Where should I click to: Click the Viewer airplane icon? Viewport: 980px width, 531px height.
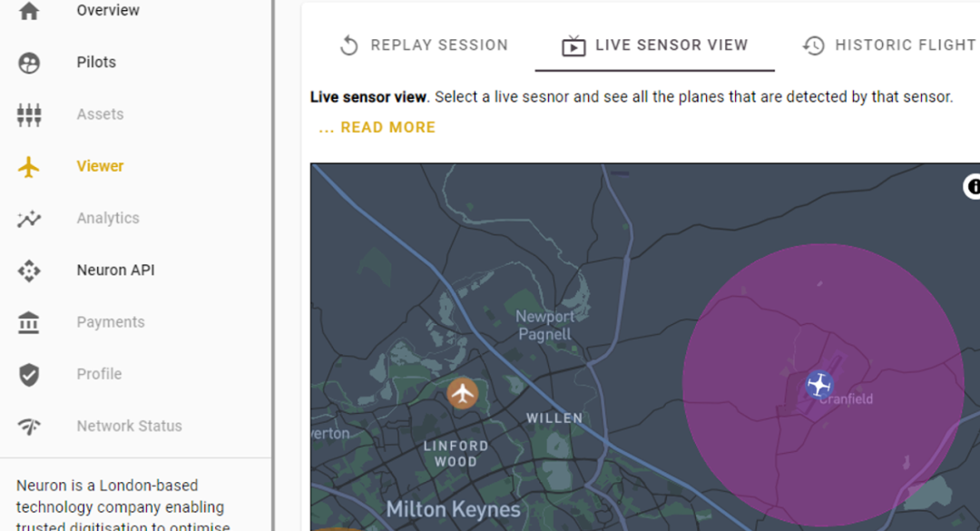point(29,166)
